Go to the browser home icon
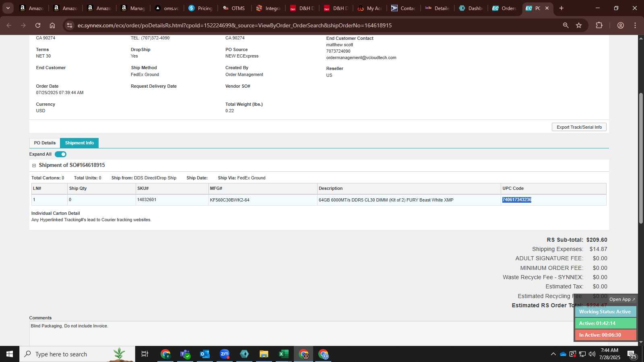Image resolution: width=644 pixels, height=362 pixels. point(52,25)
